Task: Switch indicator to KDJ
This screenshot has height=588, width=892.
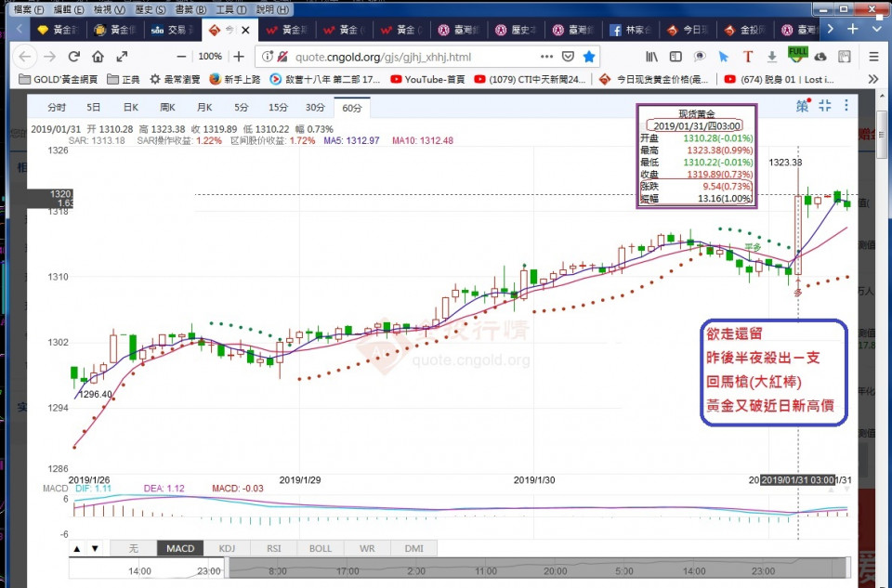Action: coord(227,548)
